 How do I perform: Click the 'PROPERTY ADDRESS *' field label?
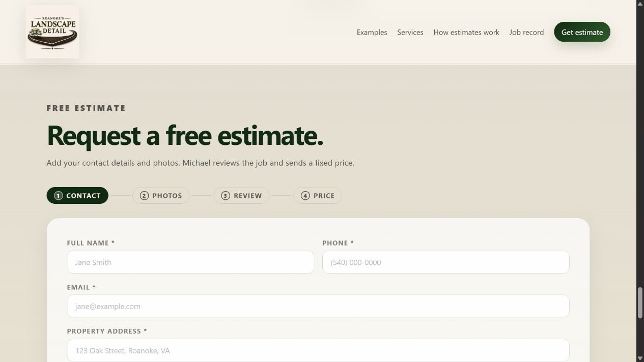point(107,331)
